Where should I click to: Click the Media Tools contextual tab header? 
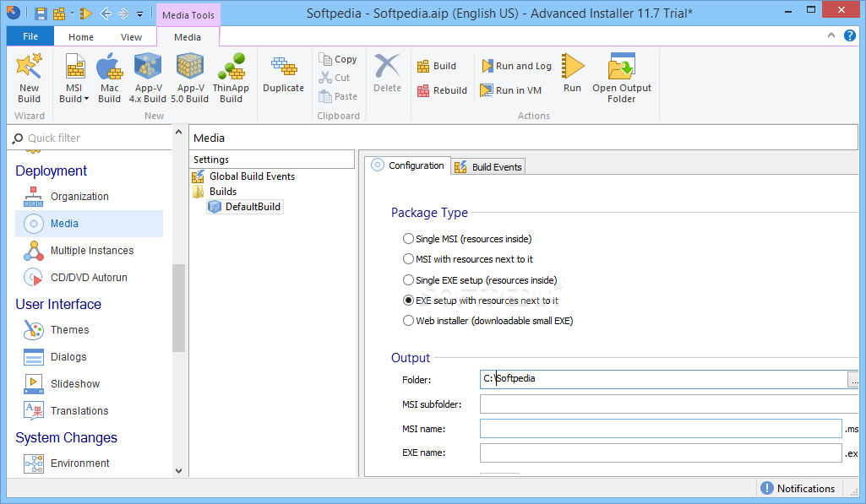(x=188, y=15)
